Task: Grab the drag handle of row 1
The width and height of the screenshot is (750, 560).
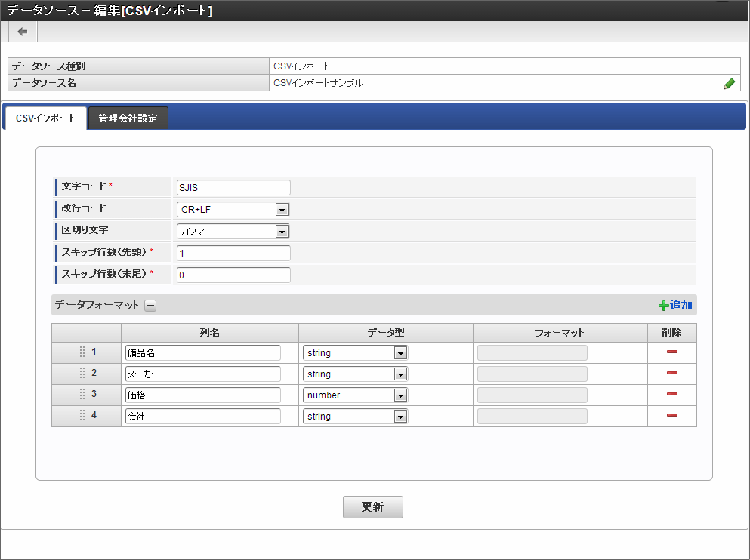Action: coord(82,352)
